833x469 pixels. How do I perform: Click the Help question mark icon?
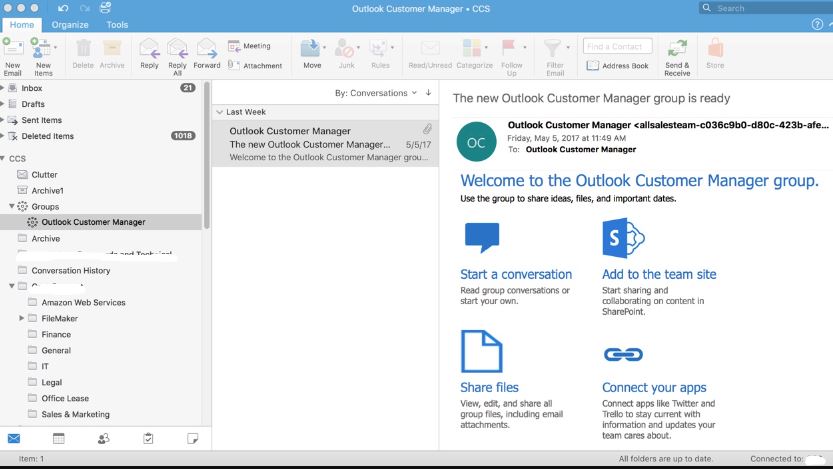click(817, 24)
